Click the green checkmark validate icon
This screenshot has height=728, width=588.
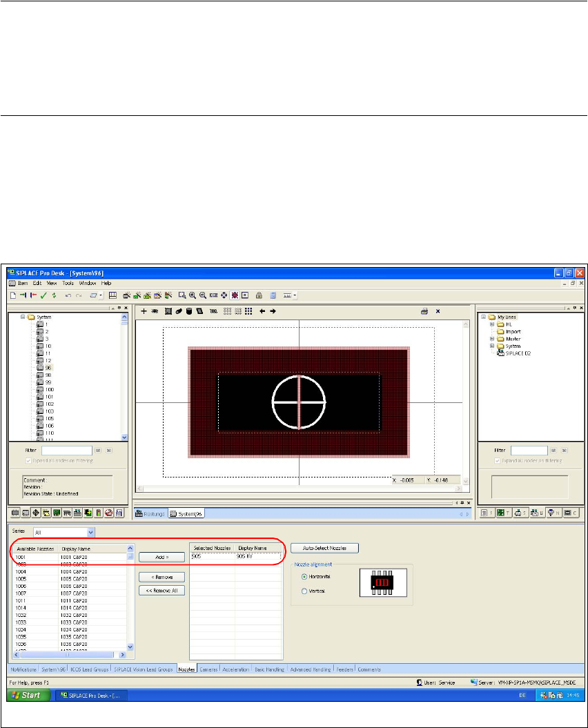[43, 295]
